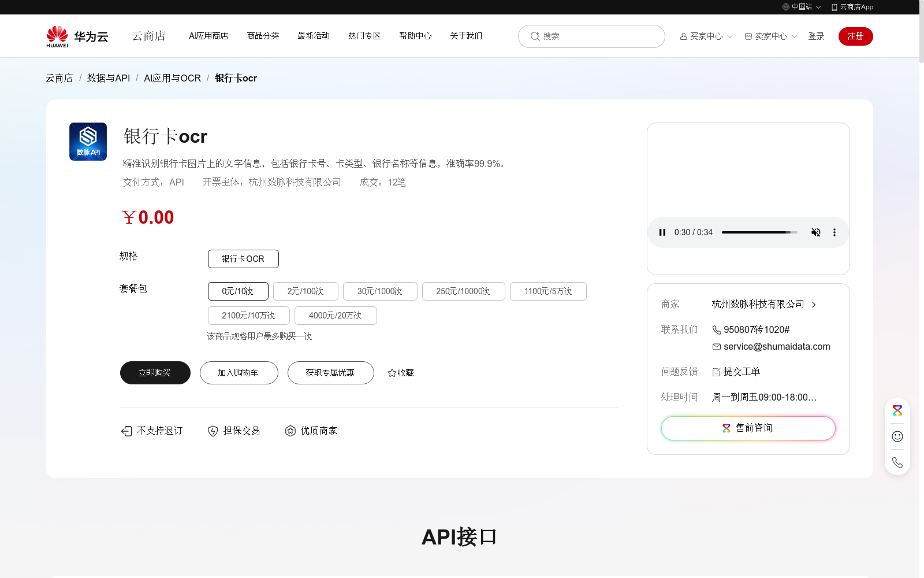Click the mobile icon for 云商店App
924x578 pixels.
pos(834,7)
